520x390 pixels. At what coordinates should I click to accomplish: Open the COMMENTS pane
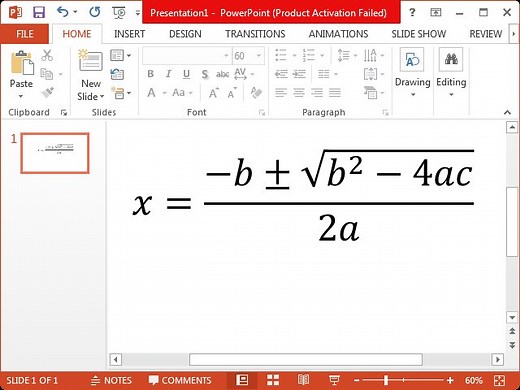pyautogui.click(x=180, y=380)
